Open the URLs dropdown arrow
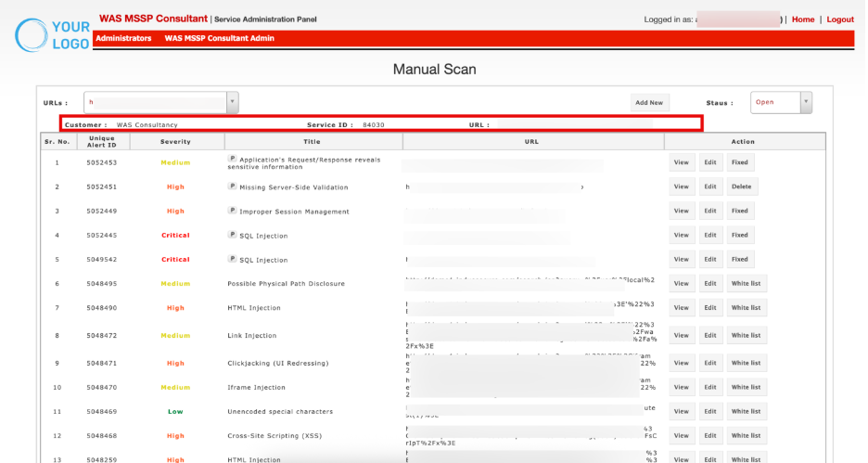The width and height of the screenshot is (868, 463). [233, 102]
